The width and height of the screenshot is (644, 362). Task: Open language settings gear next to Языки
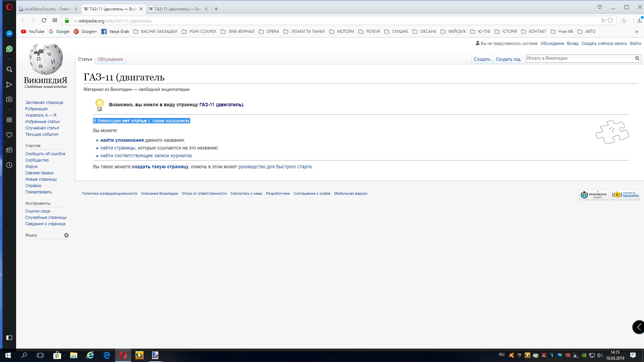click(x=66, y=235)
